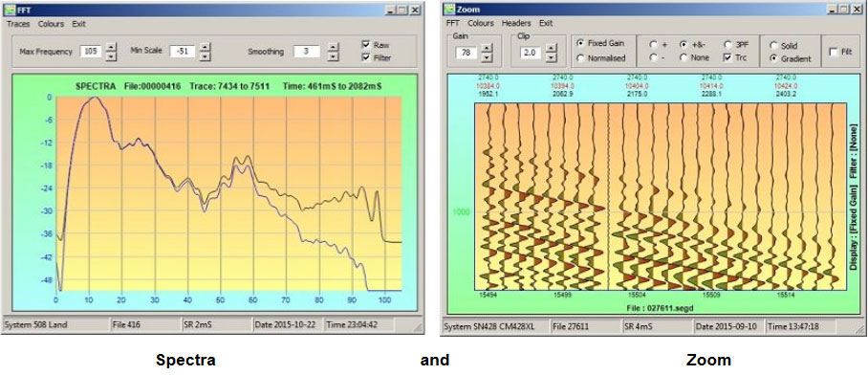Click 'SR 2mS' in FFT status bar
This screenshot has height=375, width=868.
click(x=199, y=324)
